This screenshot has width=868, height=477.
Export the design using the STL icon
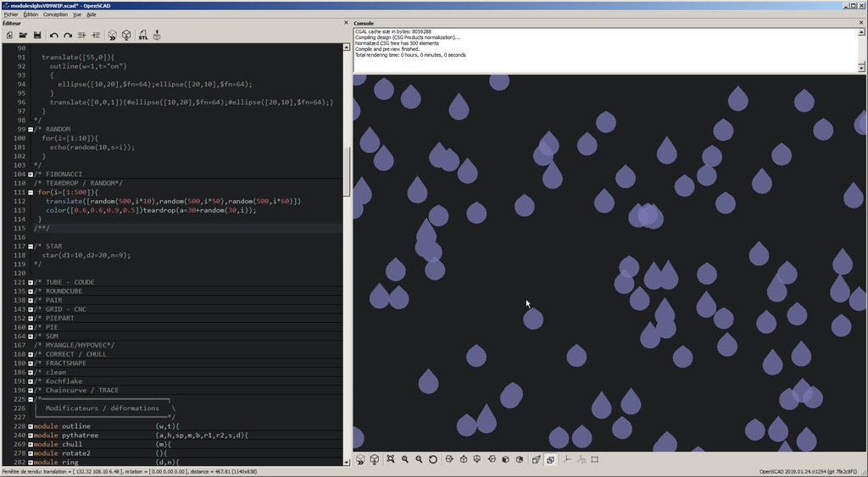point(142,36)
